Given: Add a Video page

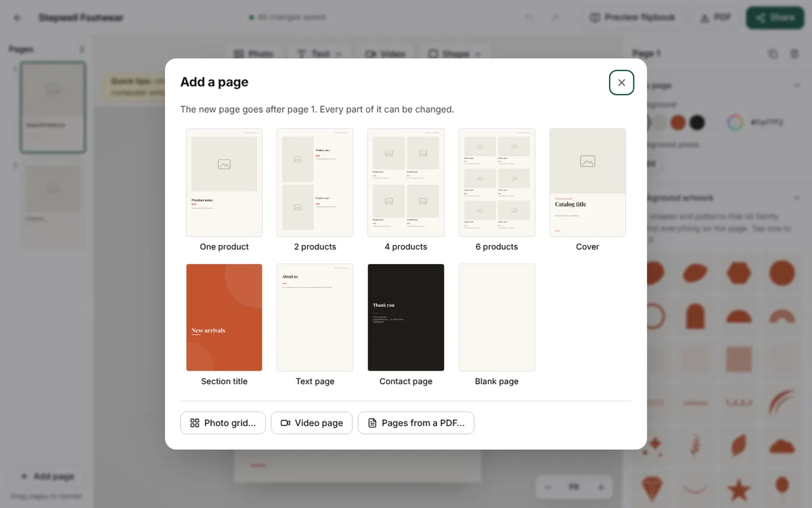Looking at the screenshot, I should pyautogui.click(x=311, y=423).
